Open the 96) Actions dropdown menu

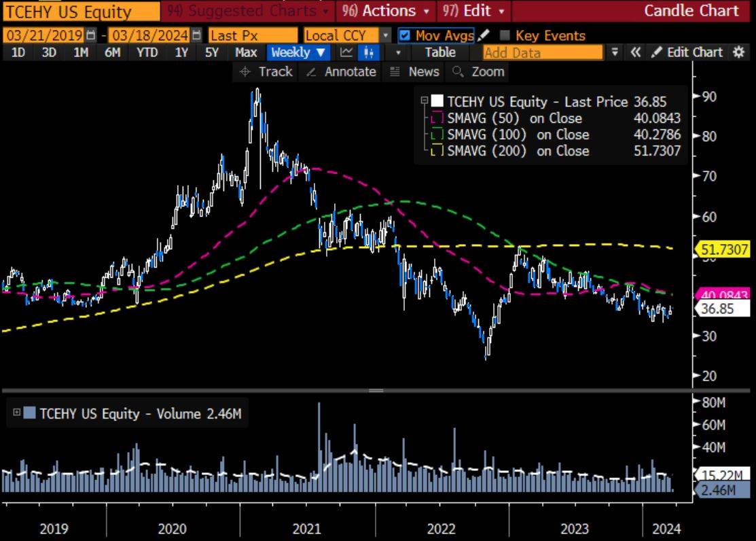tap(386, 11)
